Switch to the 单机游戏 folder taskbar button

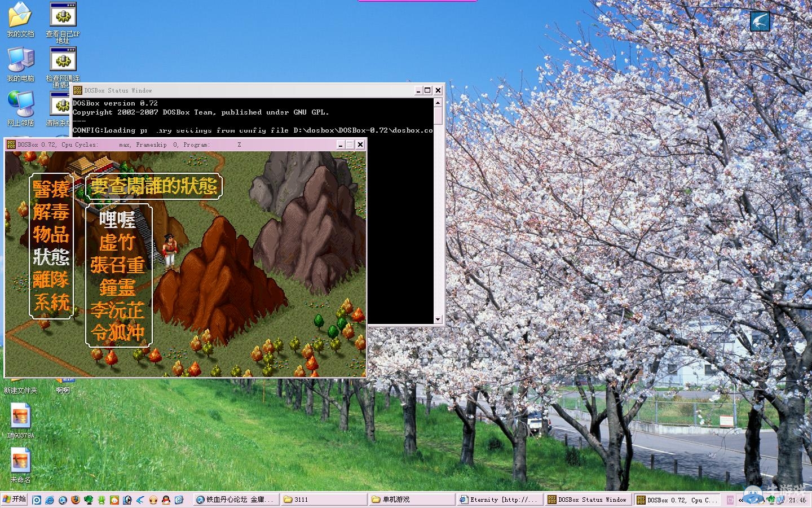[x=412, y=500]
